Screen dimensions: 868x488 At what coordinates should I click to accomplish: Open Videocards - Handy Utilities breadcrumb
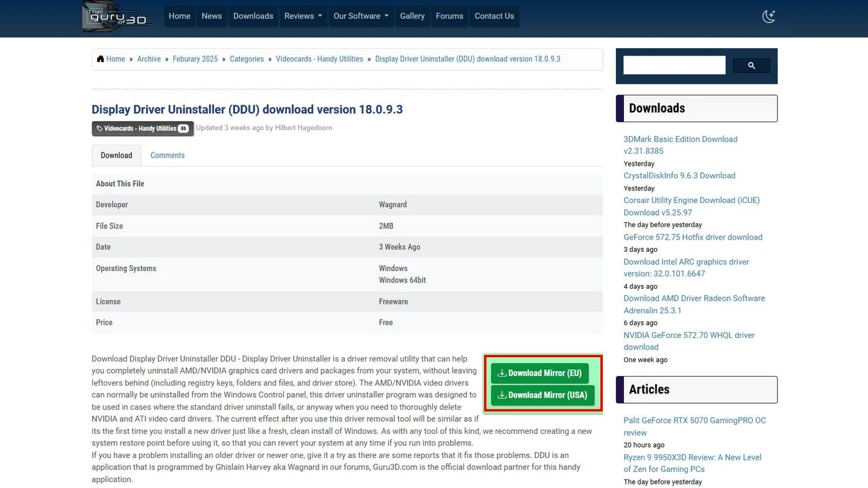coord(319,59)
